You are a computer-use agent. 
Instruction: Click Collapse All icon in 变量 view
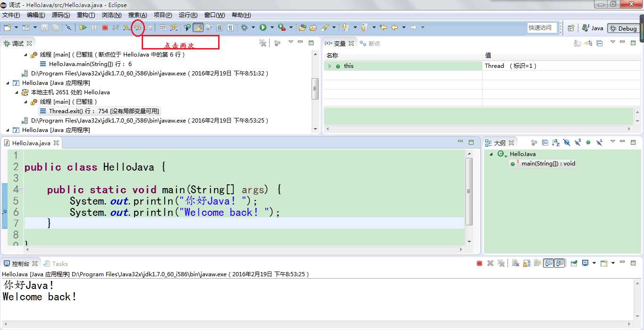(x=600, y=43)
